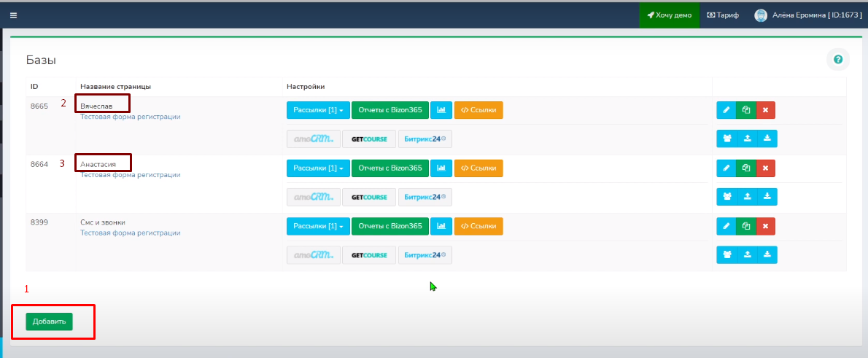This screenshot has width=868, height=358.
Task: Open the Тариф menu item
Action: click(x=722, y=15)
